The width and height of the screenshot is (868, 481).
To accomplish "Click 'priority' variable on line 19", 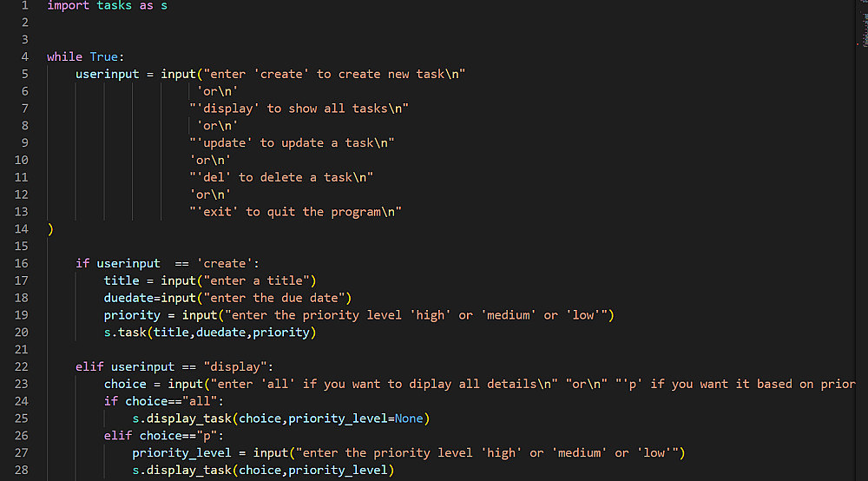I will click(x=132, y=315).
